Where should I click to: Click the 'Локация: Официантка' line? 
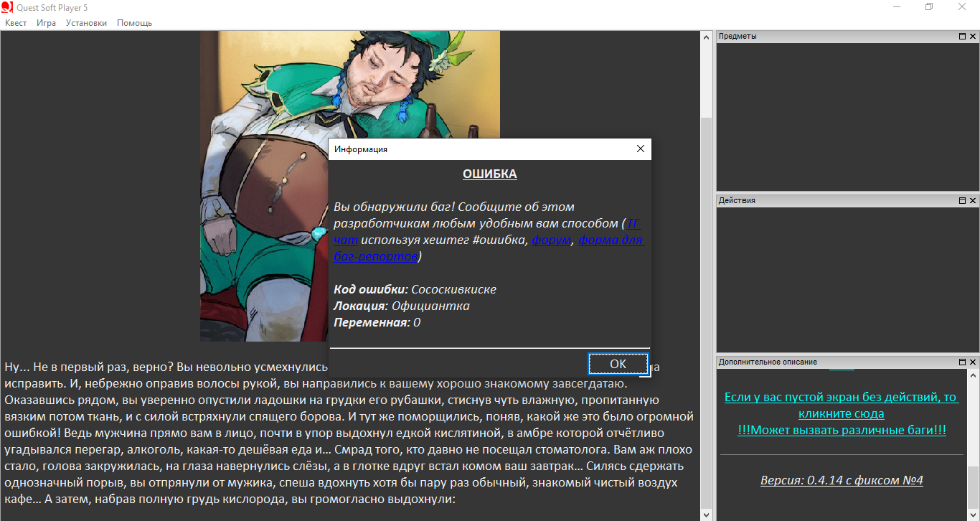coord(402,306)
